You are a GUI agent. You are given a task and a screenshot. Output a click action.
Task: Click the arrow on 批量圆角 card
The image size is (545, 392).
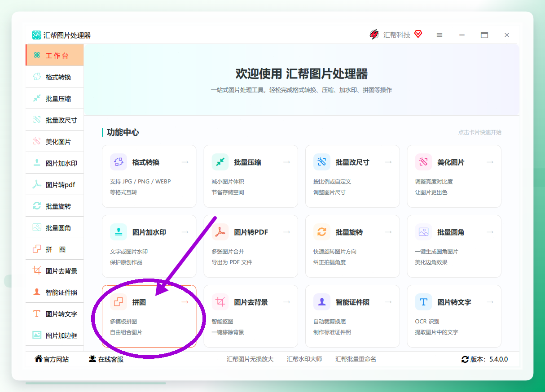490,232
